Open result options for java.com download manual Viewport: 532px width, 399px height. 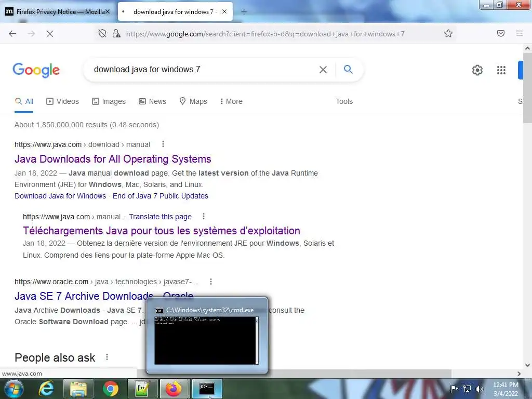tap(163, 144)
